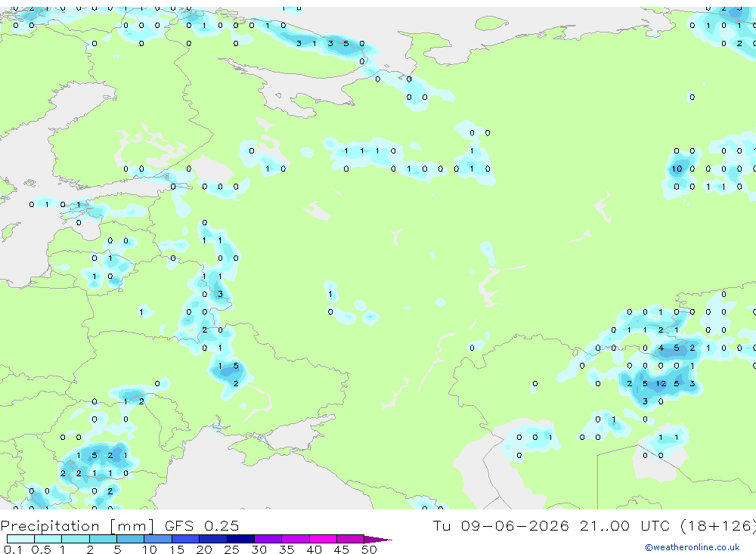756x554 pixels.
Task: Pick the 5–10 mm blue legend swatch
Action: coord(130,539)
